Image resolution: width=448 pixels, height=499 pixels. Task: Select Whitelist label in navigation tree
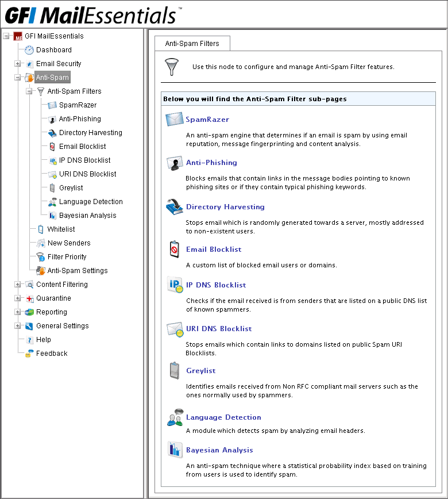pos(61,229)
